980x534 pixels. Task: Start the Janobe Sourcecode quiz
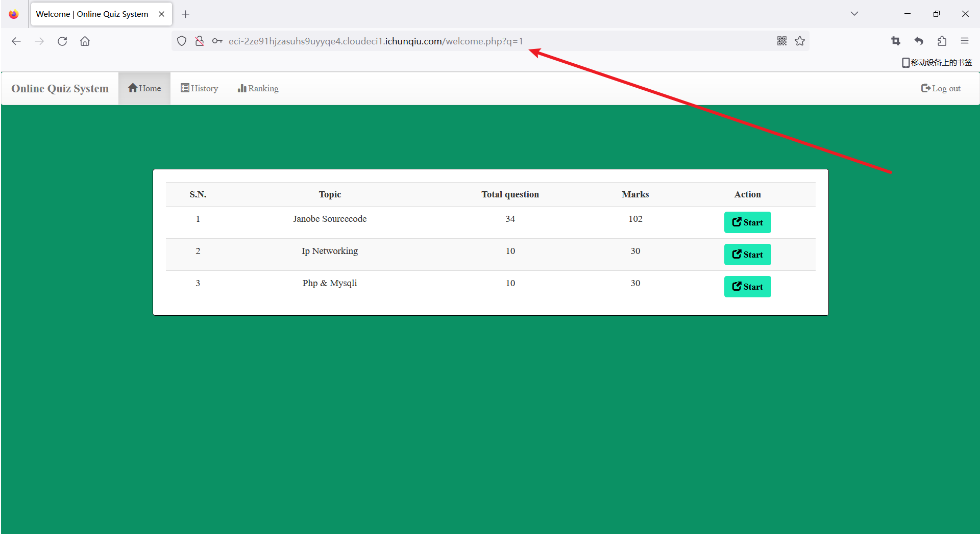coord(747,222)
